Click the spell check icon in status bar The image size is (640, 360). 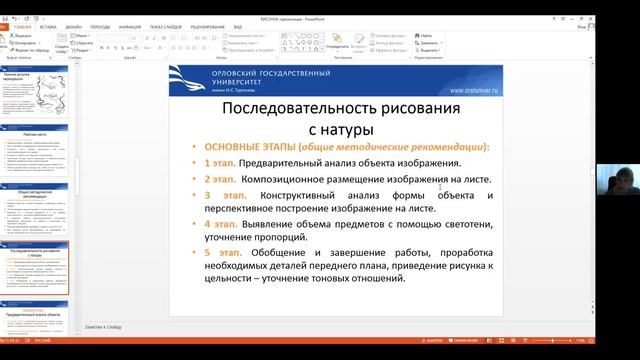[27, 340]
